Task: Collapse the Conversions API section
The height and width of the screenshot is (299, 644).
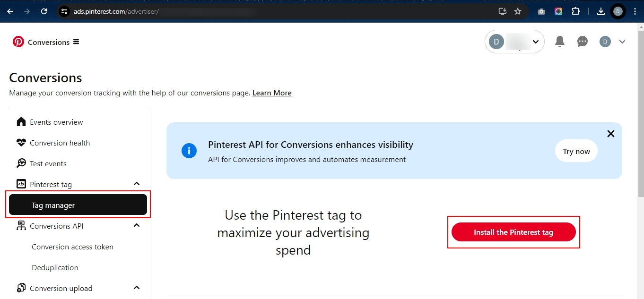Action: click(137, 225)
